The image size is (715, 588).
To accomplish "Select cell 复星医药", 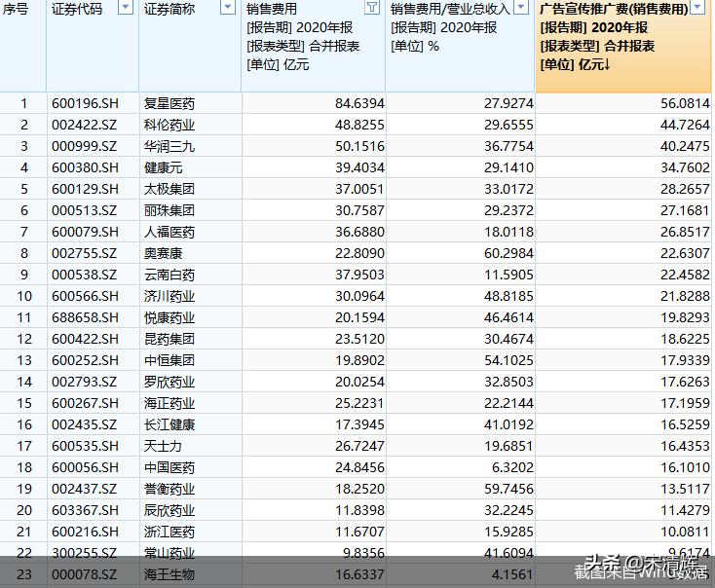I will coord(169,103).
